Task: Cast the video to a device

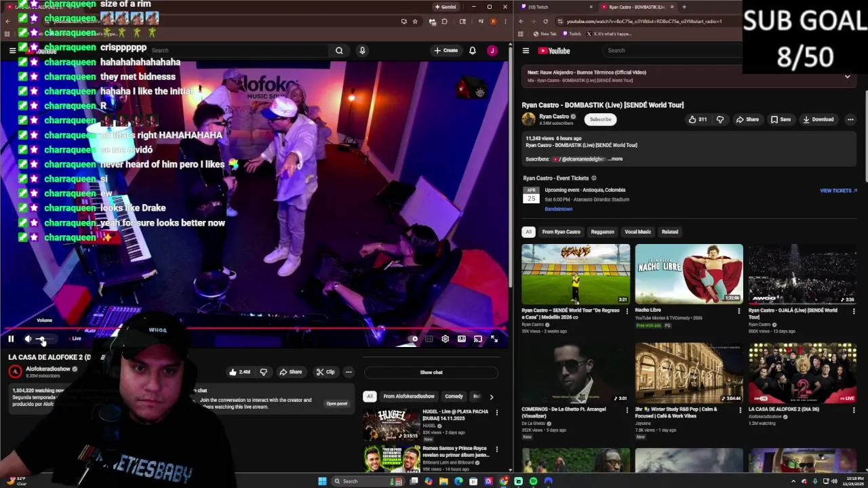Action: click(x=478, y=339)
